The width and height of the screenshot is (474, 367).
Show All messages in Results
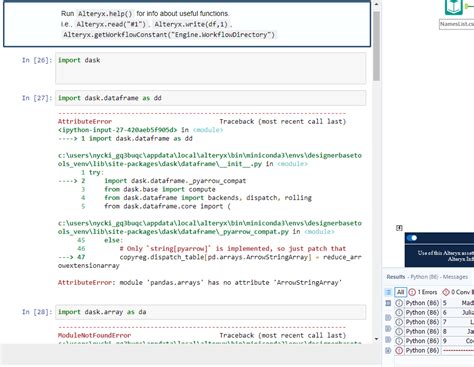click(x=400, y=292)
